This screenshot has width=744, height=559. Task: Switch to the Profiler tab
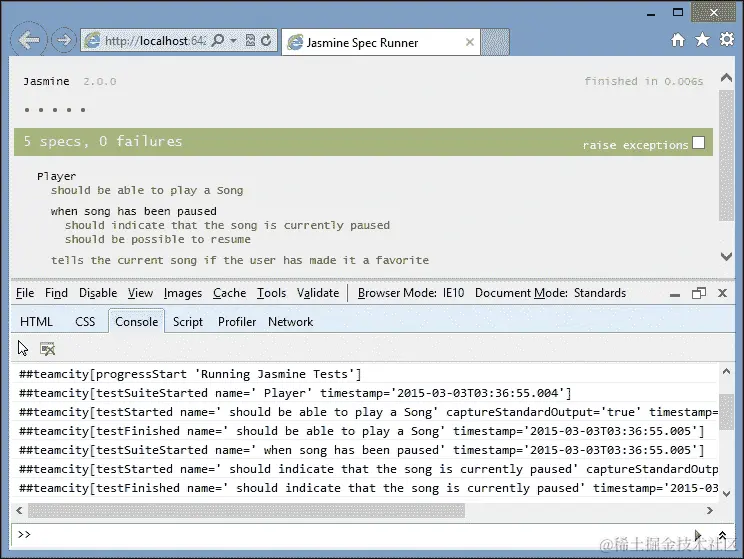tap(237, 322)
